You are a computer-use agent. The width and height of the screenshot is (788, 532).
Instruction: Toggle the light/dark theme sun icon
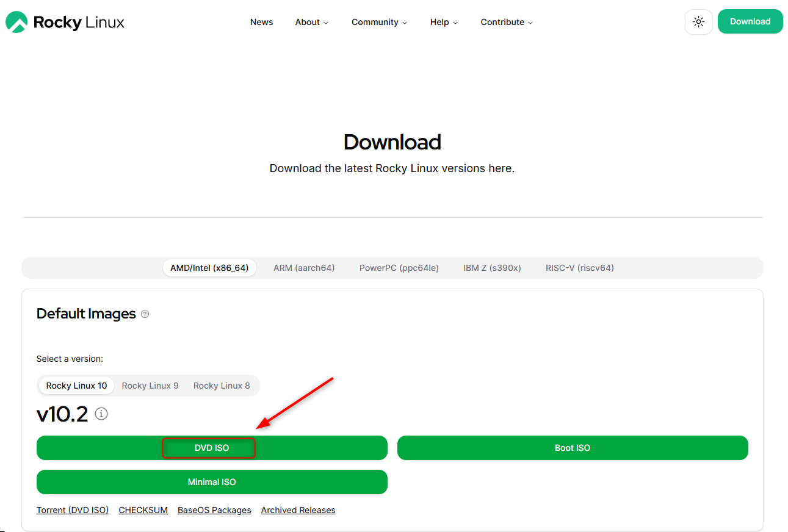[x=699, y=22]
